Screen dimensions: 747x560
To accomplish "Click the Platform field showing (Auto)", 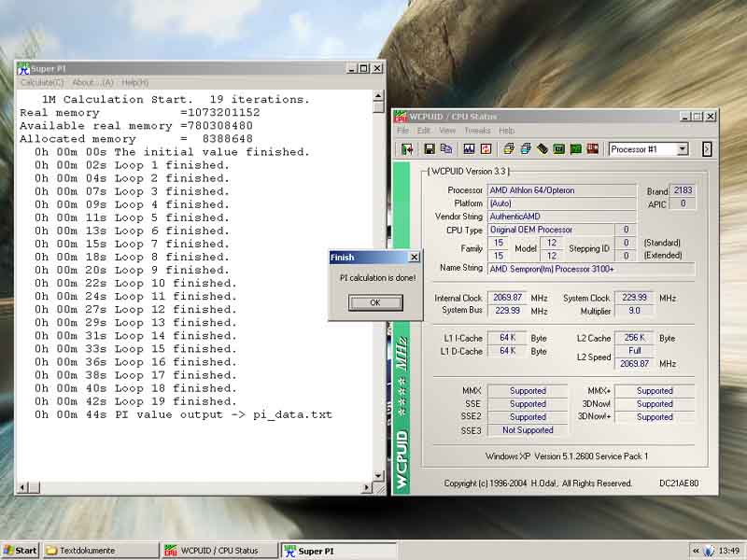I will coord(562,203).
